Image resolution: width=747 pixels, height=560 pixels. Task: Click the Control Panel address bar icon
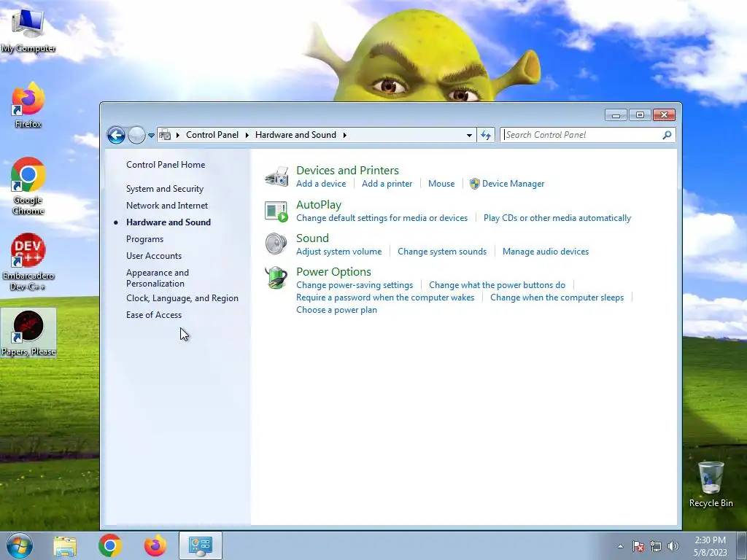coord(165,135)
